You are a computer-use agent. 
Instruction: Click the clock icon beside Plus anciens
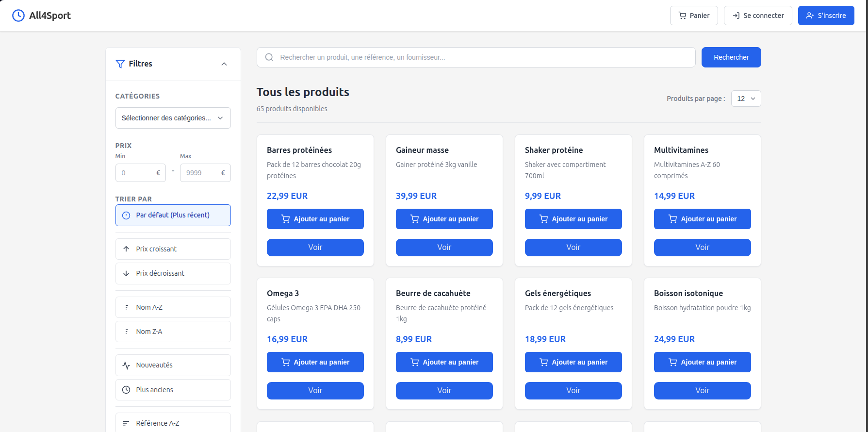(126, 389)
